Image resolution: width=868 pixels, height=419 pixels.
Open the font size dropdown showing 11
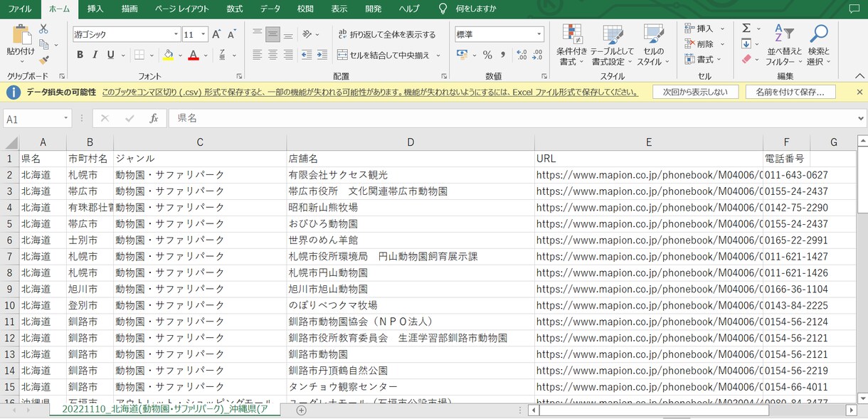pyautogui.click(x=203, y=34)
